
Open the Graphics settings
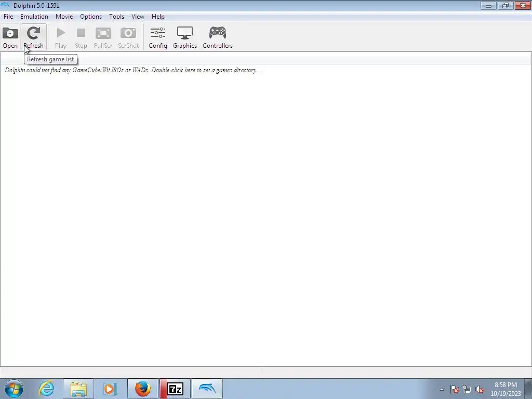[x=185, y=37]
